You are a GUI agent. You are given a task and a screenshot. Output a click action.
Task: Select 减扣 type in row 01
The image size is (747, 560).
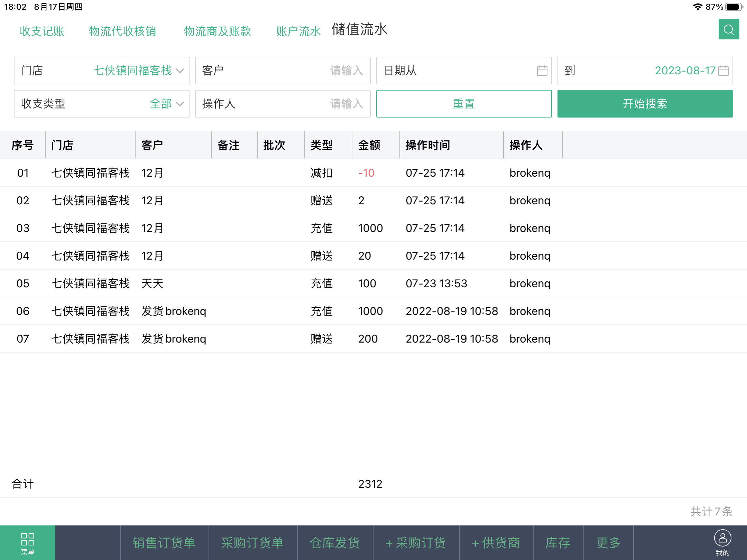pyautogui.click(x=322, y=173)
